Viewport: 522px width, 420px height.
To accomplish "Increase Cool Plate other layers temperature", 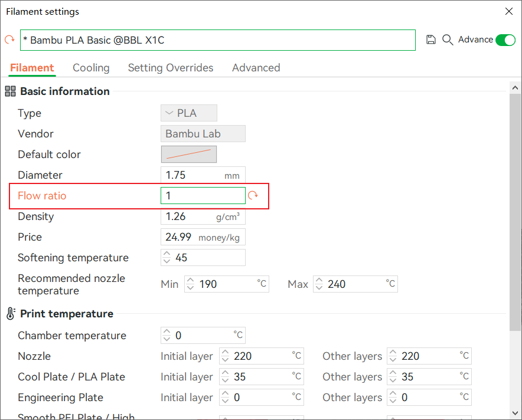I will coord(393,373).
